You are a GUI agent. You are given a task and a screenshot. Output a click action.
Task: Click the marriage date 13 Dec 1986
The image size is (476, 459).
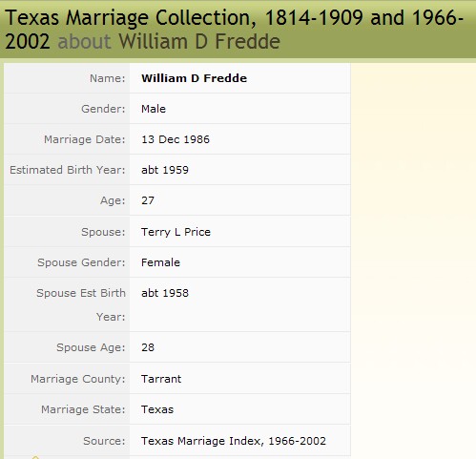click(x=176, y=139)
